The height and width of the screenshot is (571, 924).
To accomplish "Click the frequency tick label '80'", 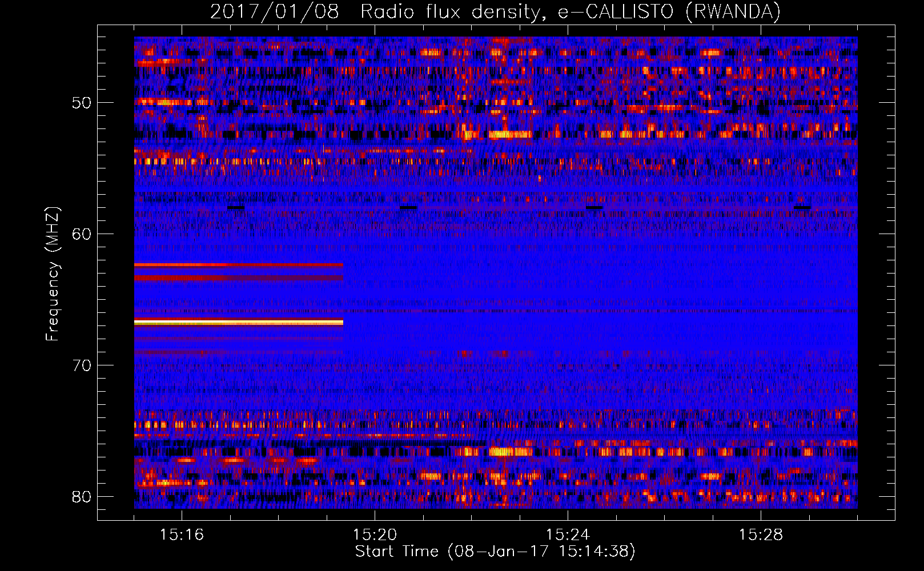I will pyautogui.click(x=82, y=497).
